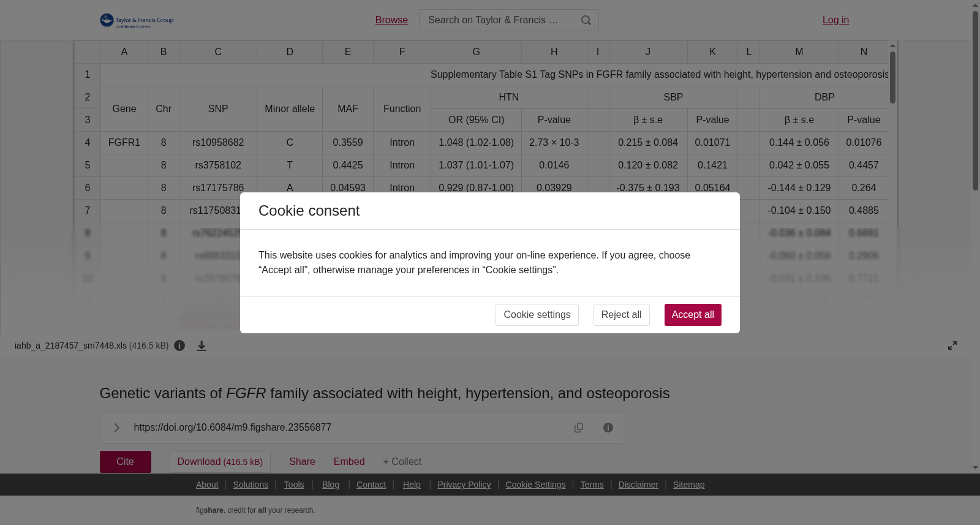Click the page vertical scrollbar thumb
This screenshot has width=980, height=525.
tap(975, 101)
